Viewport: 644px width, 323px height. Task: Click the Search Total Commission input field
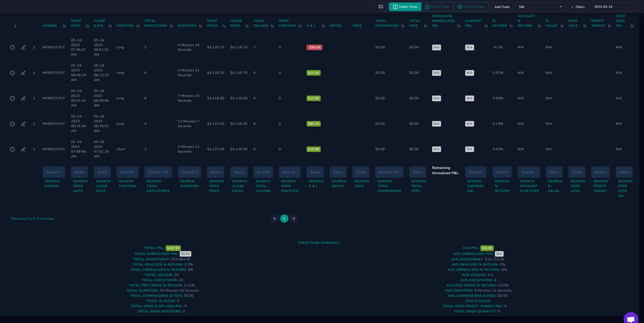[389, 172]
